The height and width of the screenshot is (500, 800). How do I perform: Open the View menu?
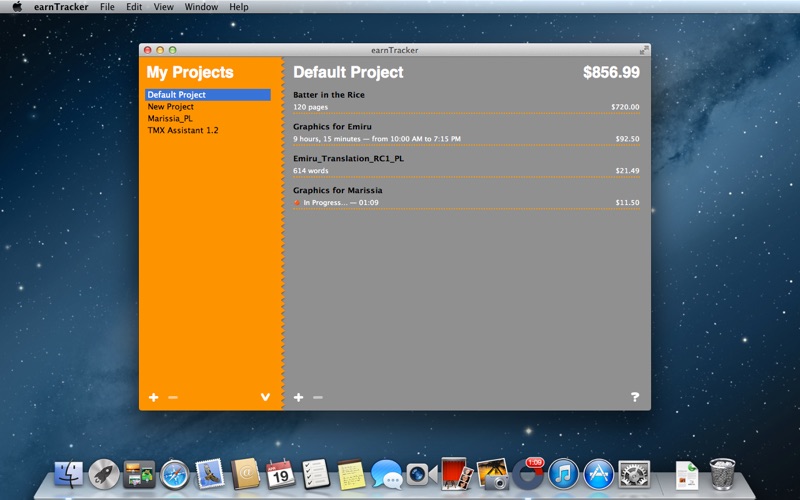point(163,7)
